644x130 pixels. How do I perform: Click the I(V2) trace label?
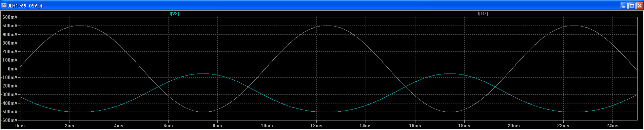click(174, 14)
